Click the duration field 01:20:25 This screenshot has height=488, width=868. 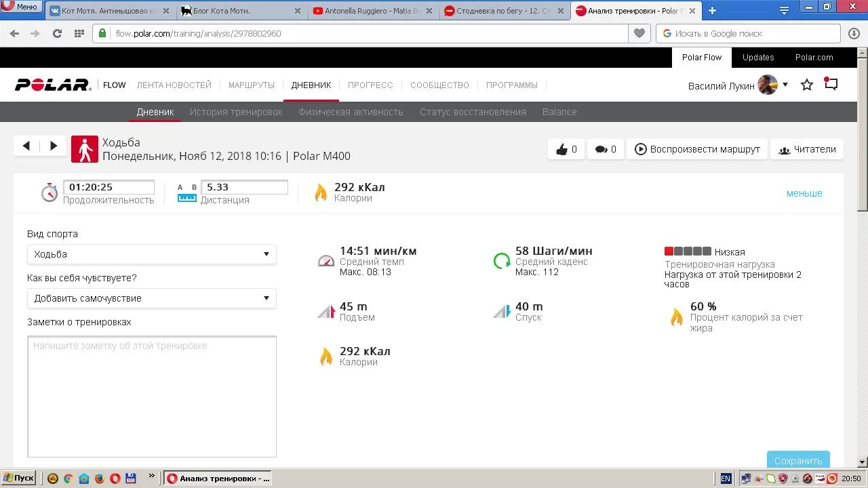point(108,187)
